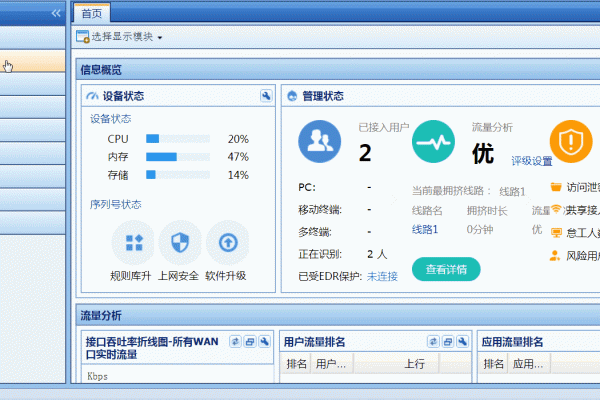Image resolution: width=600 pixels, height=400 pixels.
Task: Click the 上行 column header
Action: pyautogui.click(x=415, y=365)
